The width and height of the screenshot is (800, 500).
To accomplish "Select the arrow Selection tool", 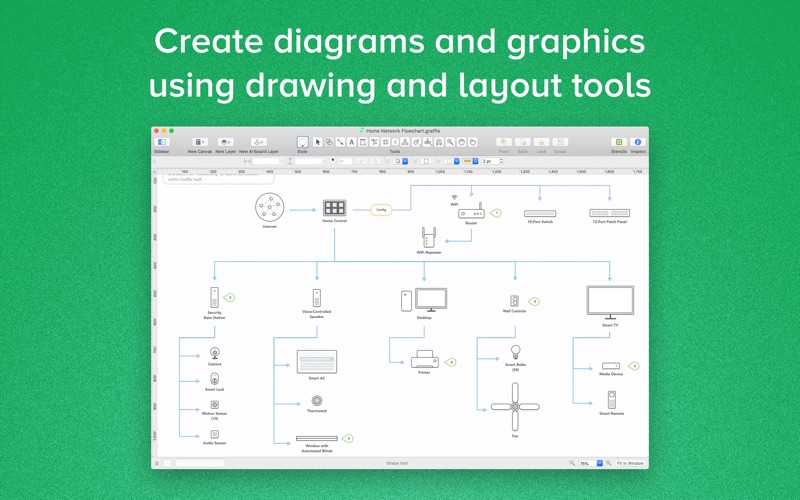I will pos(318,143).
